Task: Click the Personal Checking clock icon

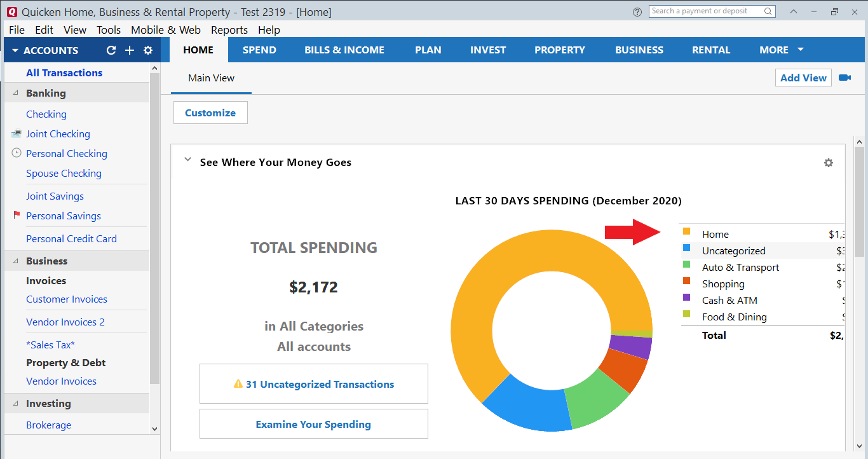Action: point(17,153)
